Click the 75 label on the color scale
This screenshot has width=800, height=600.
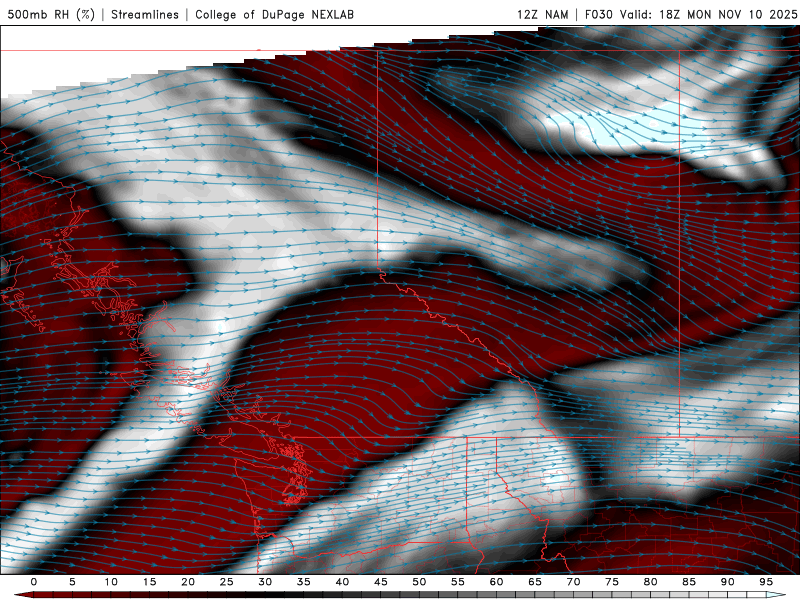611,582
